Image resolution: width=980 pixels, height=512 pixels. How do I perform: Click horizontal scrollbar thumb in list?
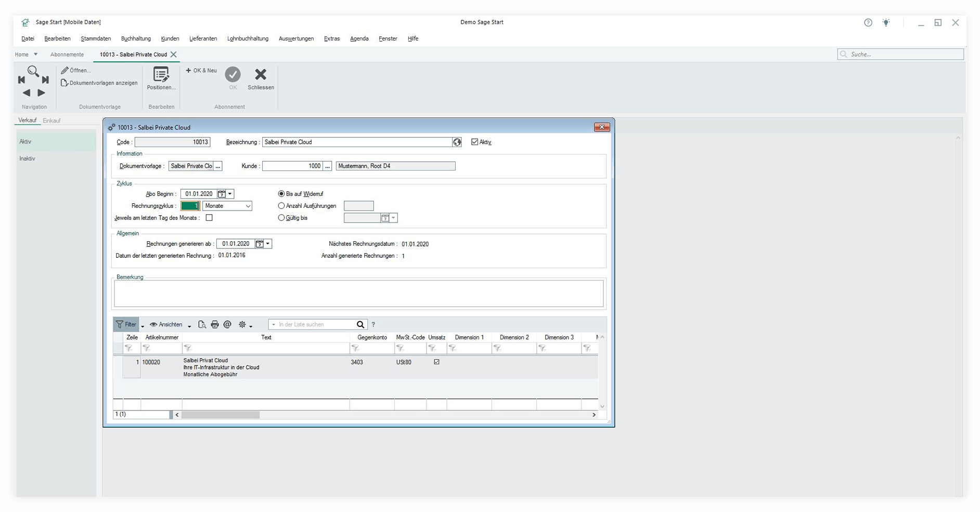[x=221, y=415]
